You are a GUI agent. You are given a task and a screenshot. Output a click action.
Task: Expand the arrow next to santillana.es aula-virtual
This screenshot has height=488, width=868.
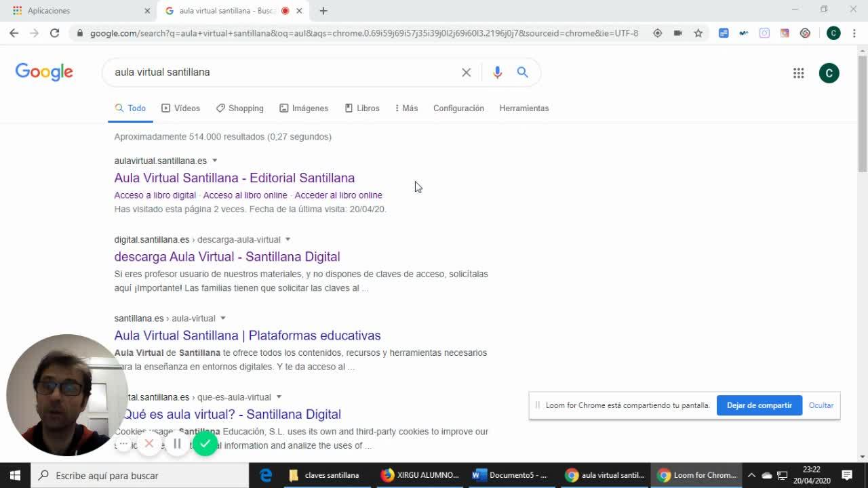(222, 318)
